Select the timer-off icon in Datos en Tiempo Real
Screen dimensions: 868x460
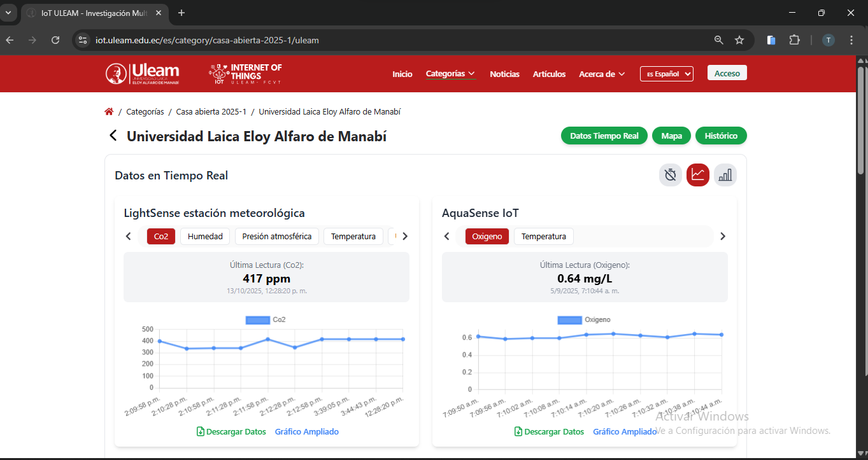point(670,175)
